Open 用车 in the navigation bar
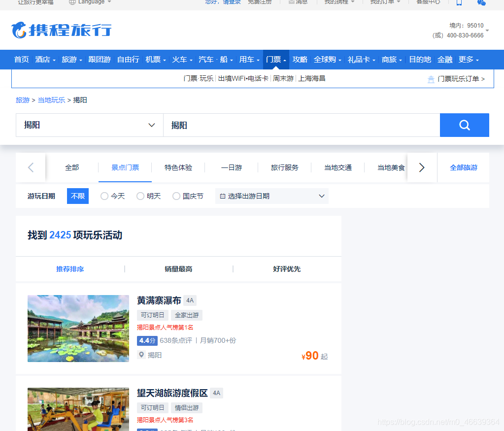 tap(246, 60)
